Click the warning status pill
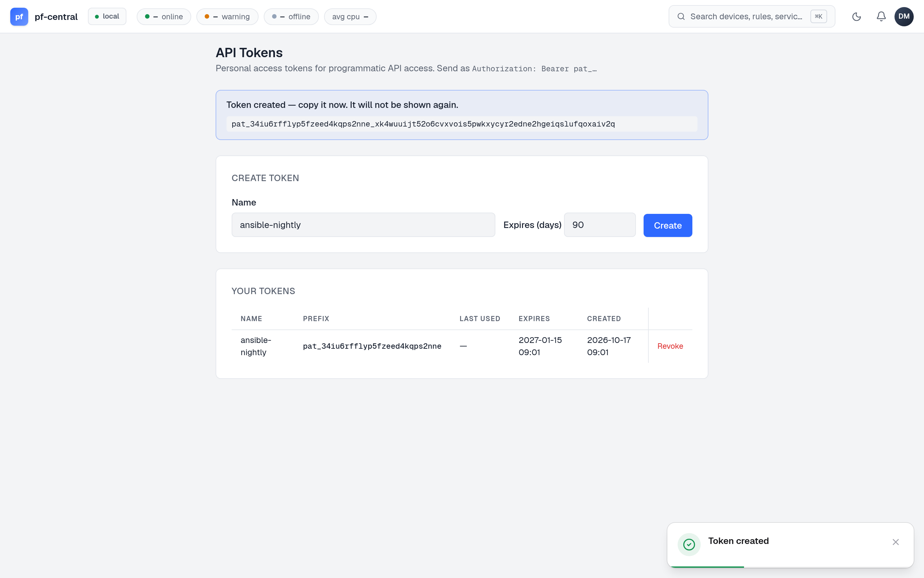This screenshot has width=924, height=578. [x=227, y=16]
